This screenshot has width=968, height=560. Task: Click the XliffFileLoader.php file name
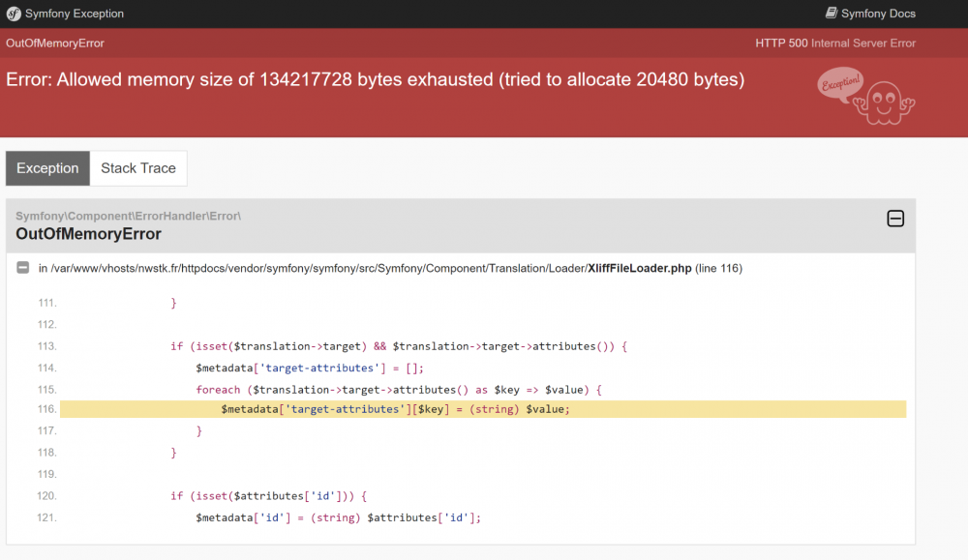coord(640,268)
